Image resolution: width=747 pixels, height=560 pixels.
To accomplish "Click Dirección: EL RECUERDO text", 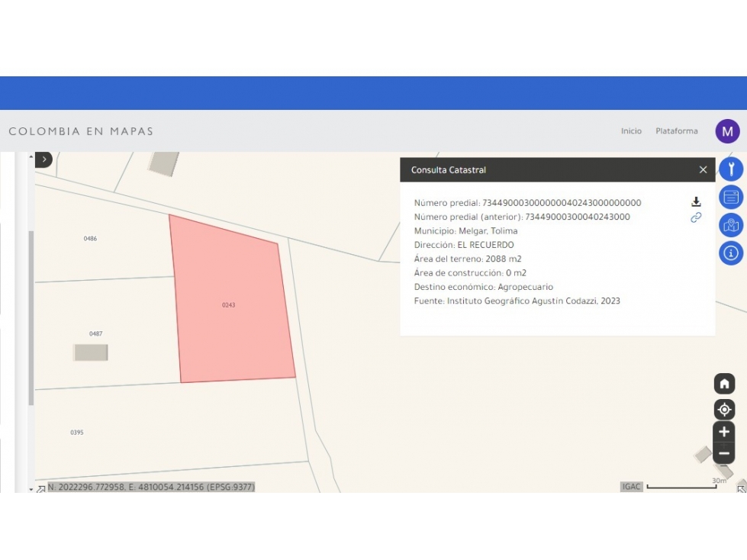I will (x=464, y=245).
